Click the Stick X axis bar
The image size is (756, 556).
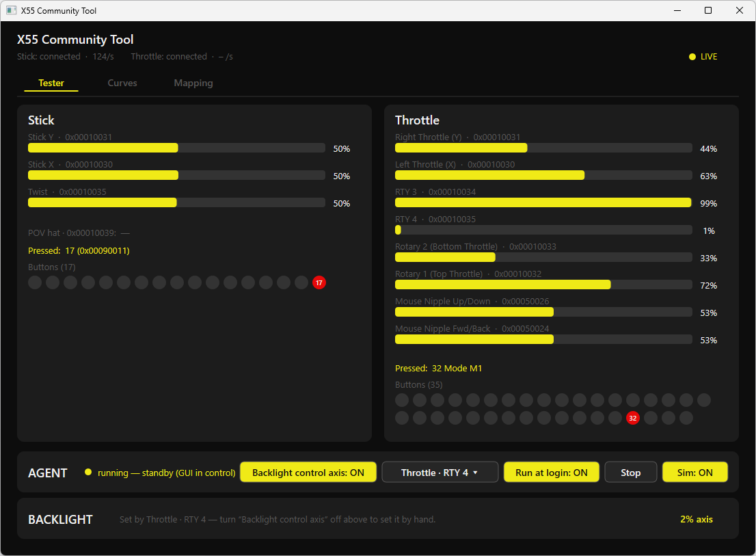176,176
